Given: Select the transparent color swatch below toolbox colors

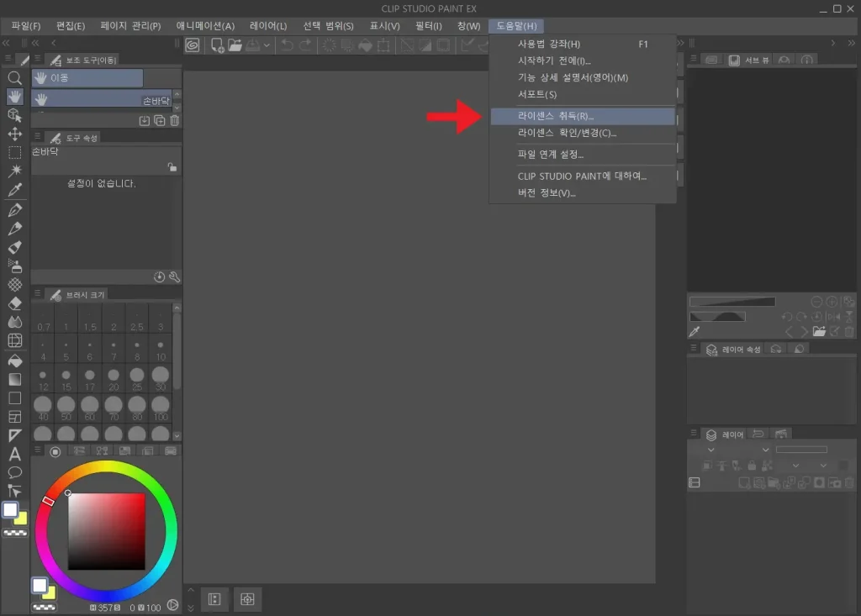Looking at the screenshot, I should click(x=14, y=533).
